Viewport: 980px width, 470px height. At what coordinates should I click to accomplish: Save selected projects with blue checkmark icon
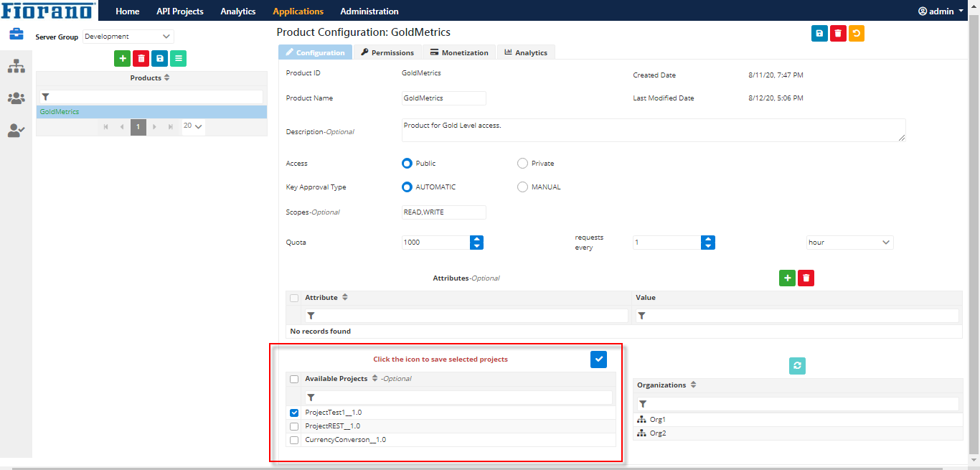pos(599,359)
